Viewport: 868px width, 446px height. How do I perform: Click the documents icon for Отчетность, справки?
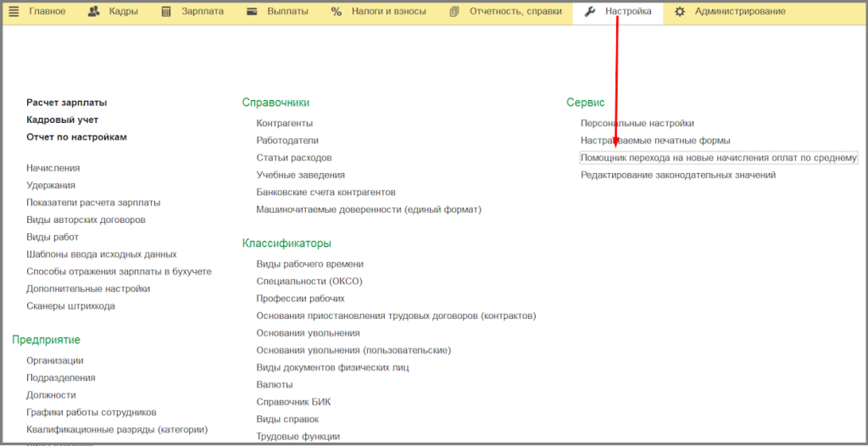(x=454, y=11)
